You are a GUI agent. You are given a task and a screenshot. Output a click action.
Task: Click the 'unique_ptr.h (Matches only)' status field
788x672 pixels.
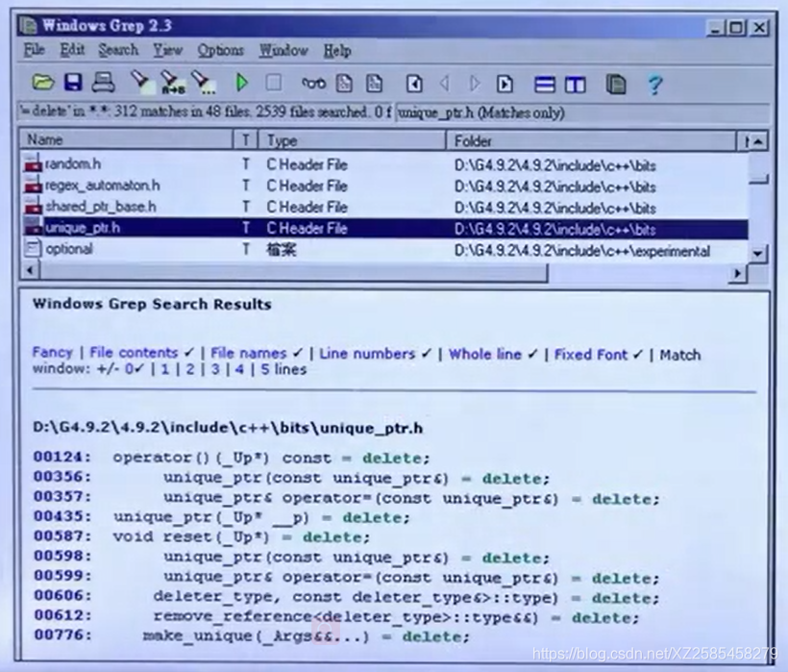click(583, 112)
